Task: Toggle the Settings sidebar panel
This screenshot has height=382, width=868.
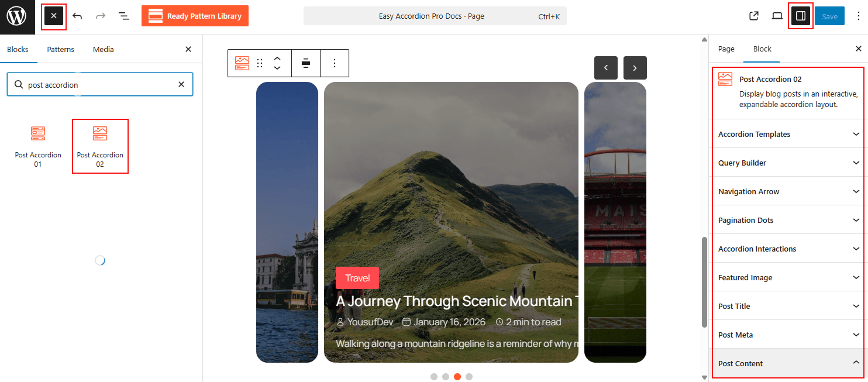Action: [x=801, y=16]
